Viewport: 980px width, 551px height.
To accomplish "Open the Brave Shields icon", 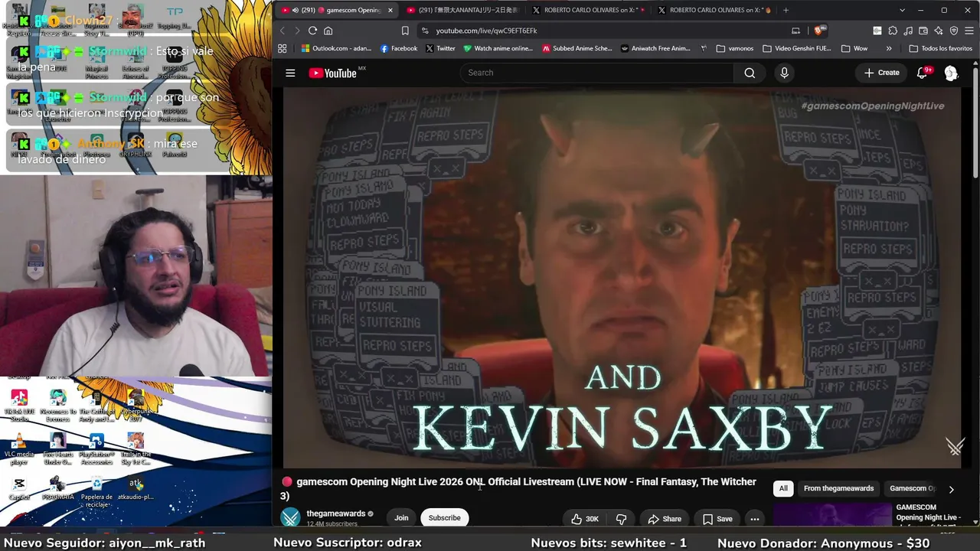I will click(x=819, y=31).
